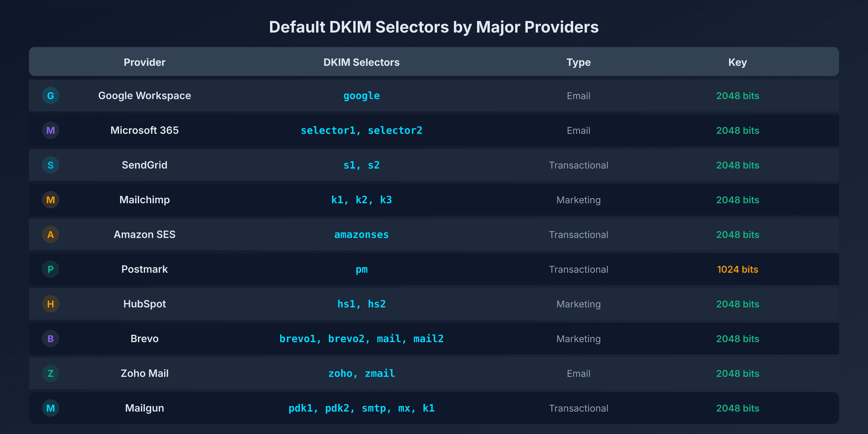Click the Transactional type in Mailgun row
Viewport: 868px width, 434px height.
click(x=579, y=408)
